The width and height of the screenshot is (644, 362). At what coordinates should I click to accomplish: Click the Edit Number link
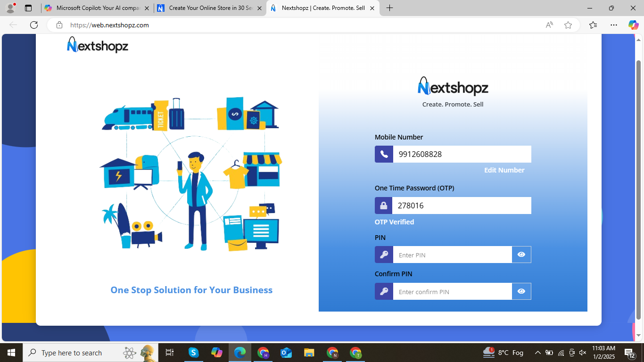pyautogui.click(x=504, y=170)
